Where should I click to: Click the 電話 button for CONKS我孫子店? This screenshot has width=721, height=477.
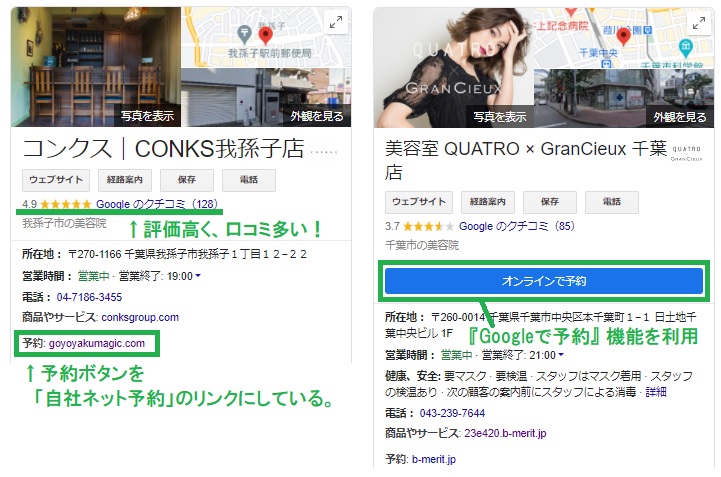coord(249,180)
